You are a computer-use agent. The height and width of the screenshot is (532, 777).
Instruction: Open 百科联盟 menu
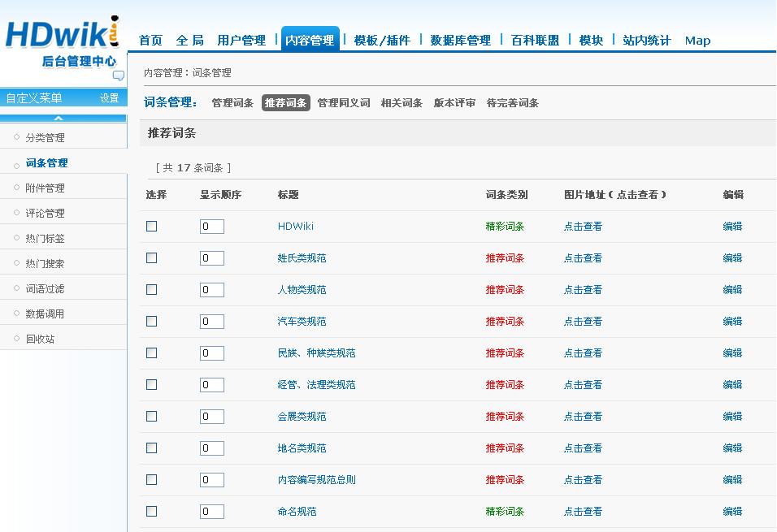click(x=535, y=40)
